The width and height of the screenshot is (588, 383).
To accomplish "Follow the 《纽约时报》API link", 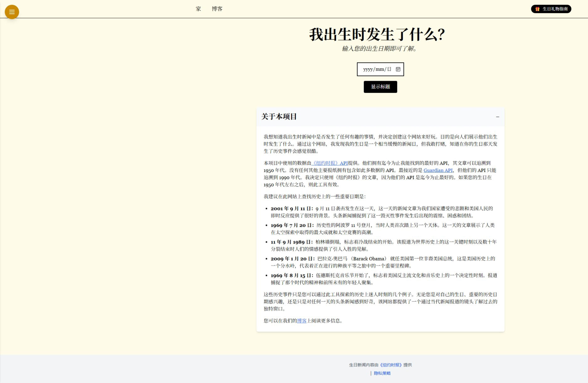I will (330, 163).
